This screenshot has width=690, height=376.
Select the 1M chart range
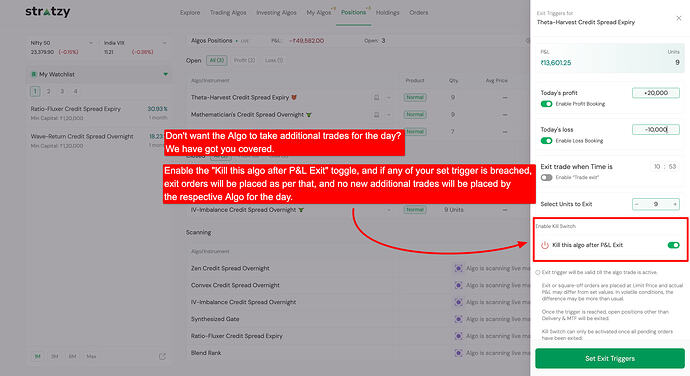(37, 356)
